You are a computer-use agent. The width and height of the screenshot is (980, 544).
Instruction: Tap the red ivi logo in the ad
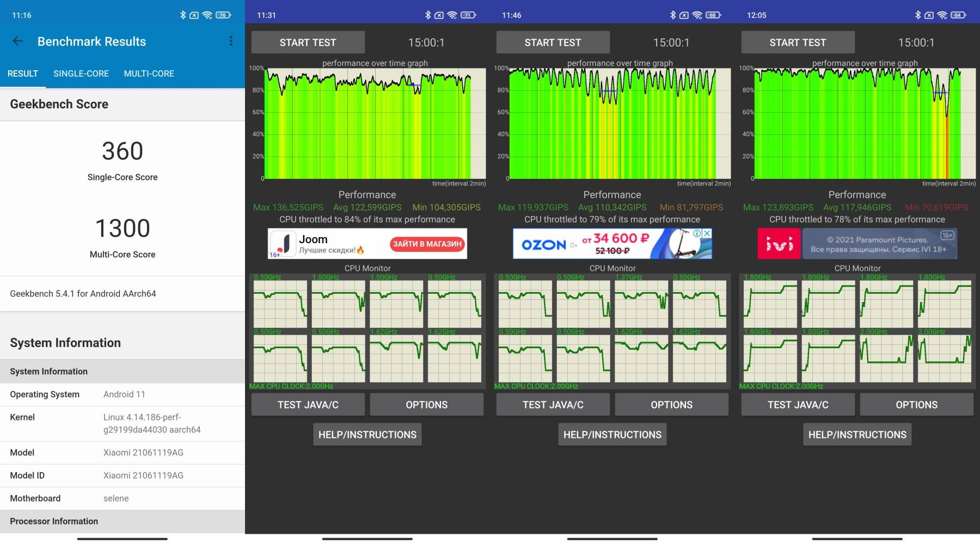779,244
